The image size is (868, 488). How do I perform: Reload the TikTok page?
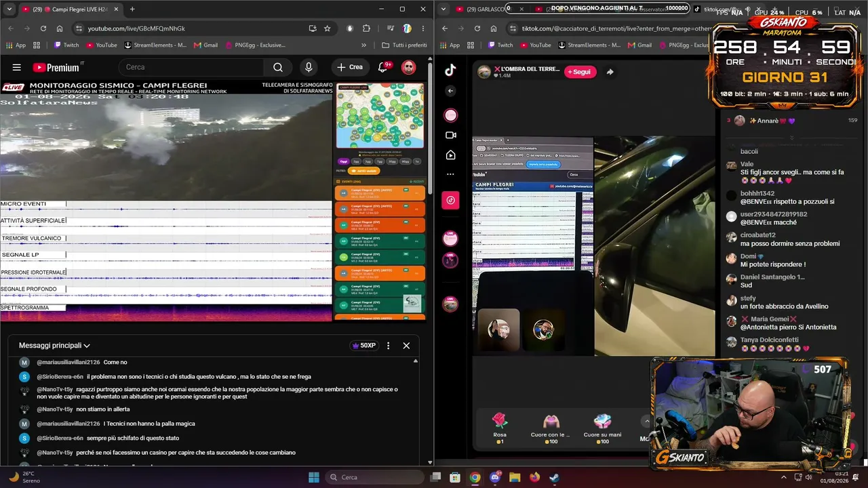477,28
